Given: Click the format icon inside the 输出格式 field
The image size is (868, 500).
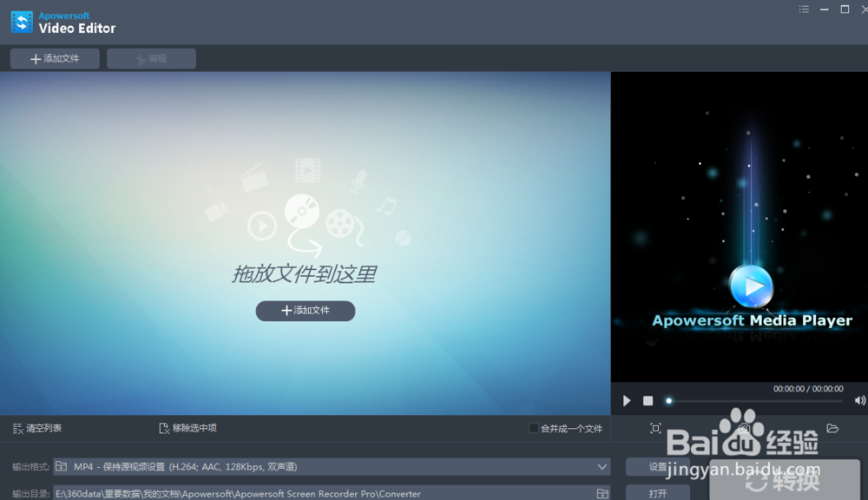Looking at the screenshot, I should (61, 466).
